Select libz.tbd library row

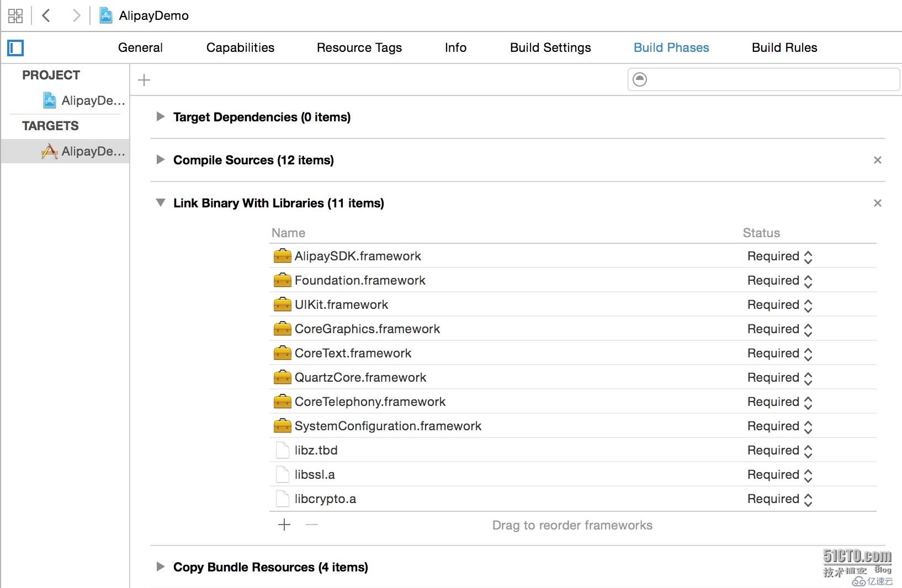pos(573,450)
